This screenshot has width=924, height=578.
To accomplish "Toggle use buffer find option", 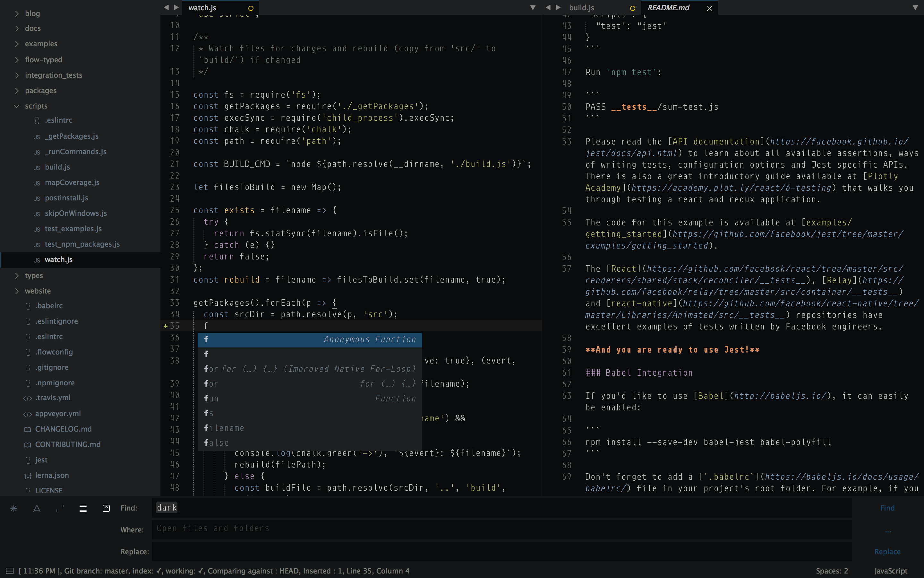I will click(106, 508).
